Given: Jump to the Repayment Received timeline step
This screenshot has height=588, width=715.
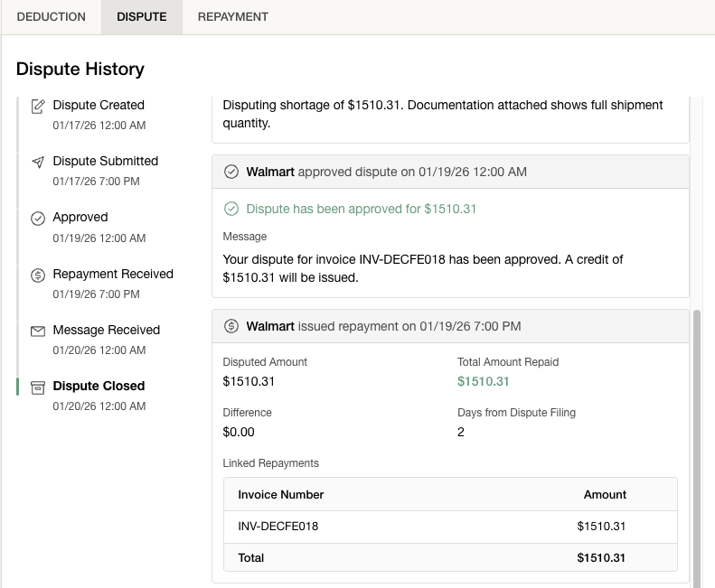Looking at the screenshot, I should point(113,275).
